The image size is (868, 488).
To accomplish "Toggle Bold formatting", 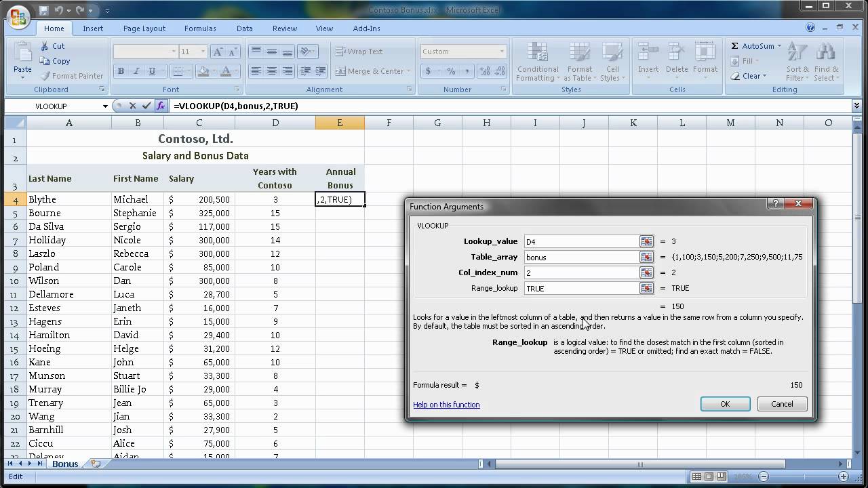I will pos(121,71).
